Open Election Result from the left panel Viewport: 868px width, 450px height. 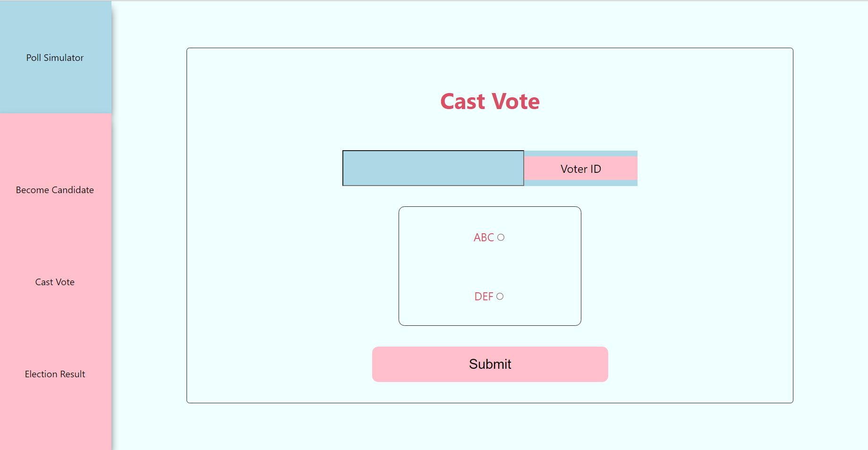55,374
